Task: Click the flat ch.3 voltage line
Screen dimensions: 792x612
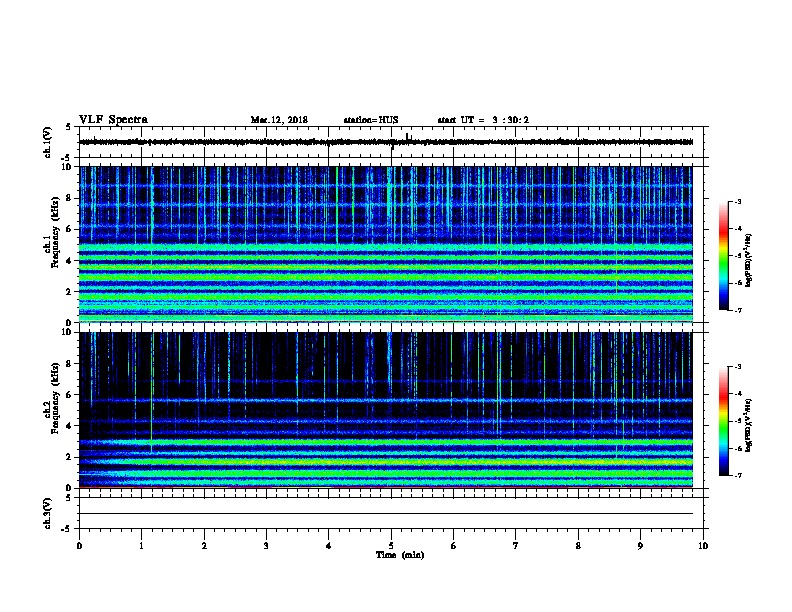Action: pos(386,514)
